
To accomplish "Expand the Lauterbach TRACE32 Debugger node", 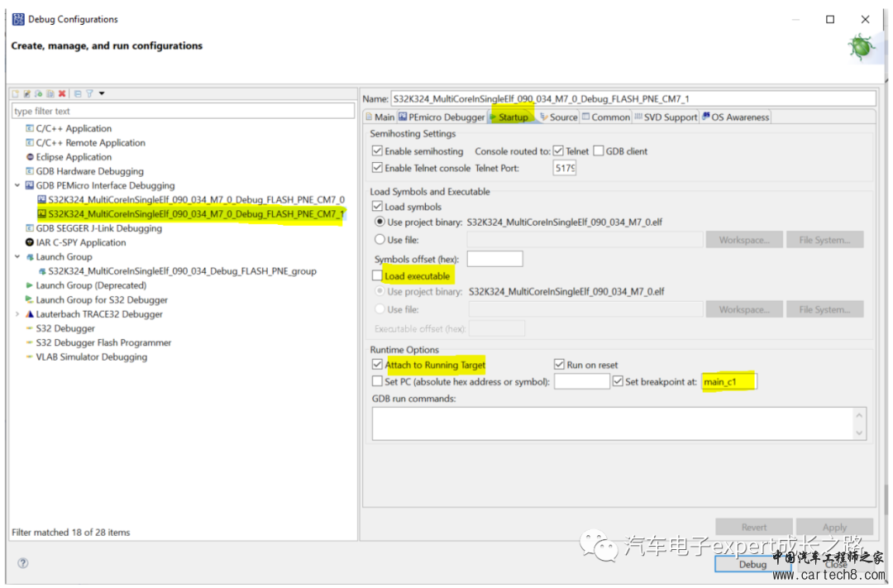I will tap(17, 314).
